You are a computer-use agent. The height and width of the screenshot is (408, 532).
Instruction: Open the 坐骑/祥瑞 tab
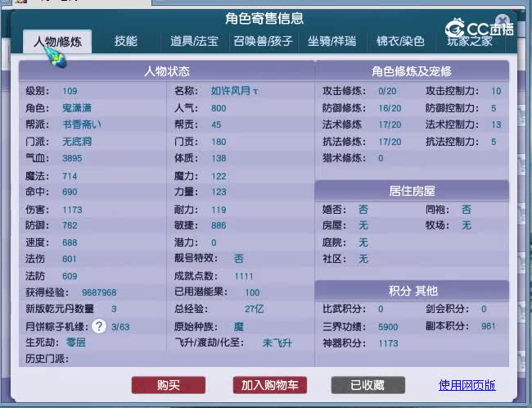(x=331, y=41)
